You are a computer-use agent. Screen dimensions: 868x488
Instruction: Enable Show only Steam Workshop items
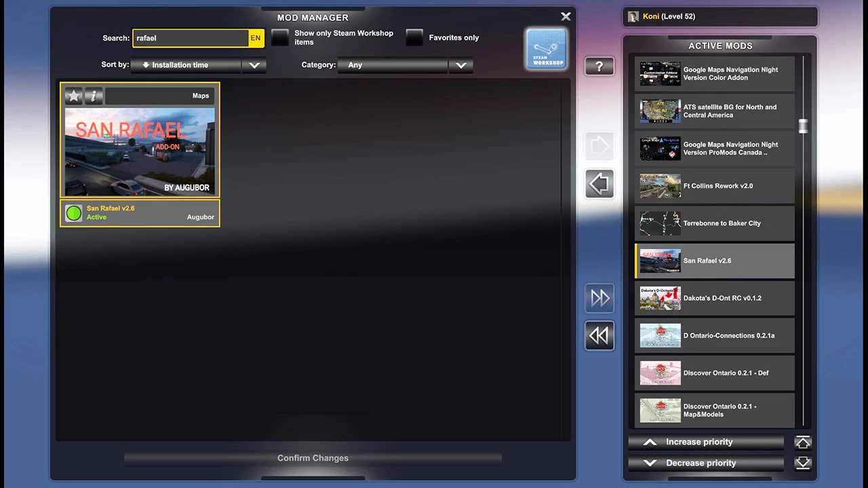(280, 38)
